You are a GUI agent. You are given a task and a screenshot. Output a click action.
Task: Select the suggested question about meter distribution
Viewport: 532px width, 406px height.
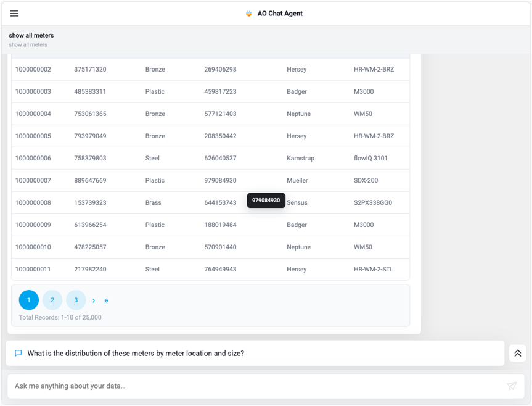click(x=255, y=353)
